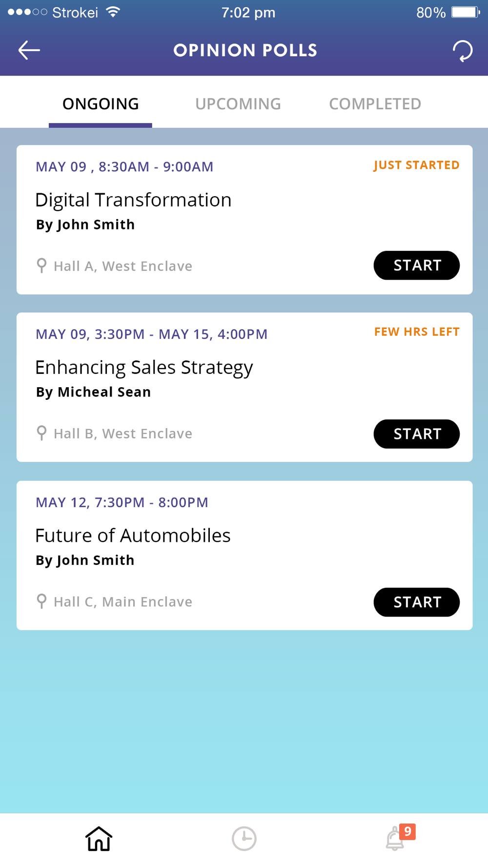488x868 pixels.
Task: Start the Future of Automobiles poll
Action: pos(417,602)
